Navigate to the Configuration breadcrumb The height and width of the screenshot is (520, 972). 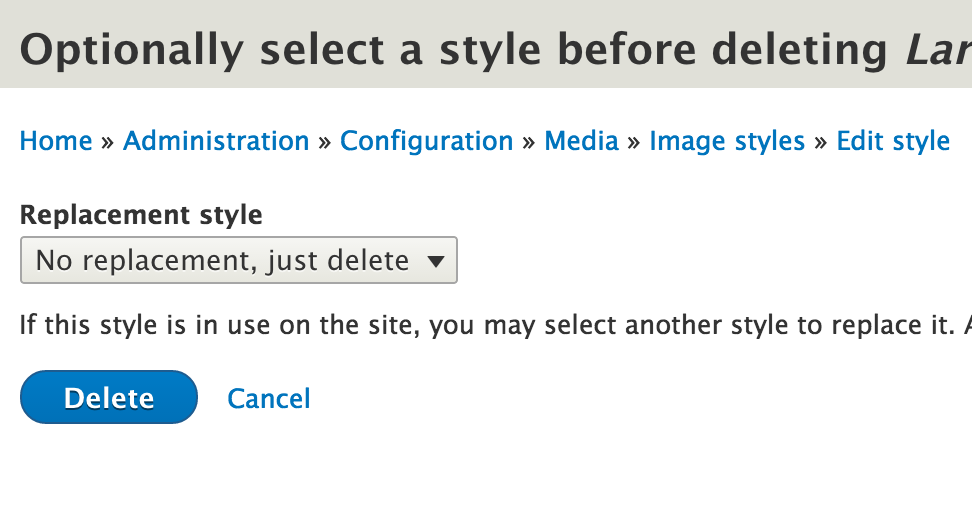pyautogui.click(x=426, y=141)
